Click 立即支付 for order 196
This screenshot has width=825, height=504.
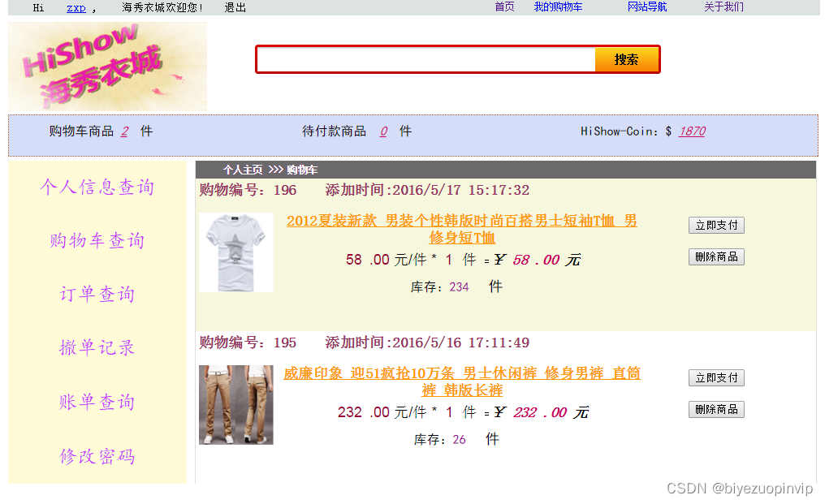[x=716, y=225]
